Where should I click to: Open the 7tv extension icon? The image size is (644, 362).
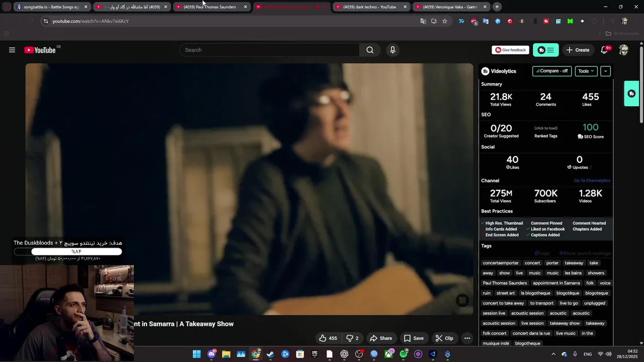pyautogui.click(x=461, y=21)
